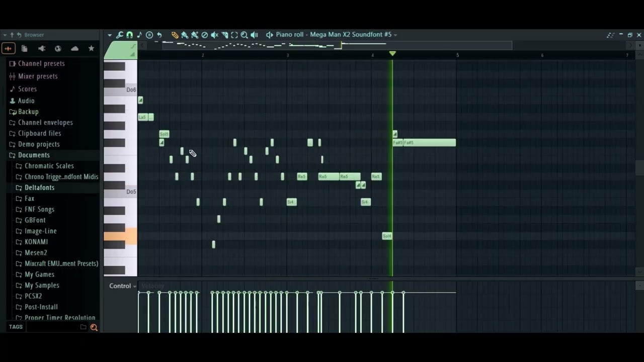Screen dimensions: 644x362
Task: Click the speaker icon before Piano roll title
Action: point(270,35)
